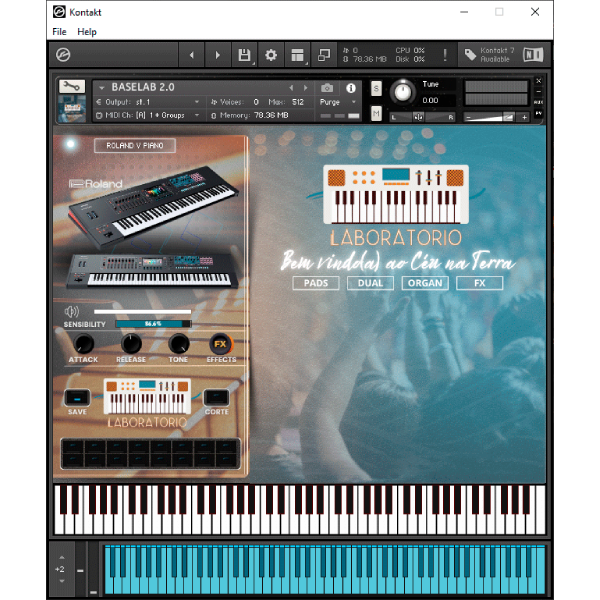This screenshot has width=600, height=600.
Task: Click the small Laboratorio keyboard logo
Action: 147,396
